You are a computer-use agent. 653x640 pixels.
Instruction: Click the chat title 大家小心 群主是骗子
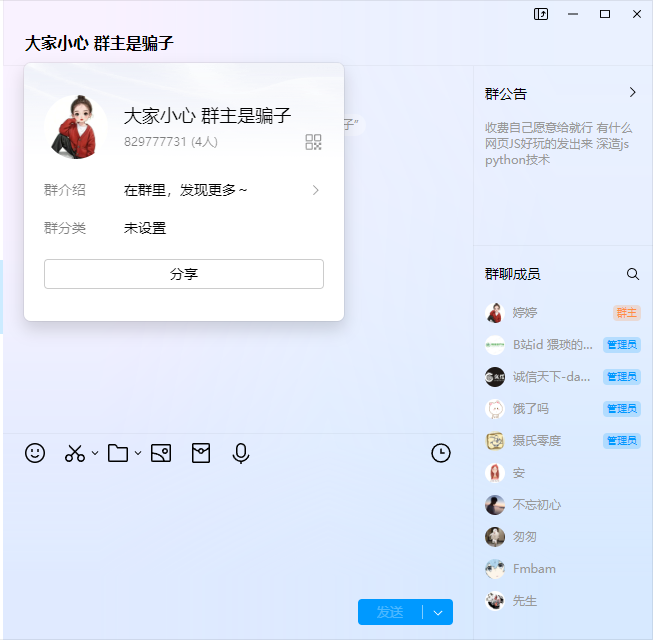99,43
